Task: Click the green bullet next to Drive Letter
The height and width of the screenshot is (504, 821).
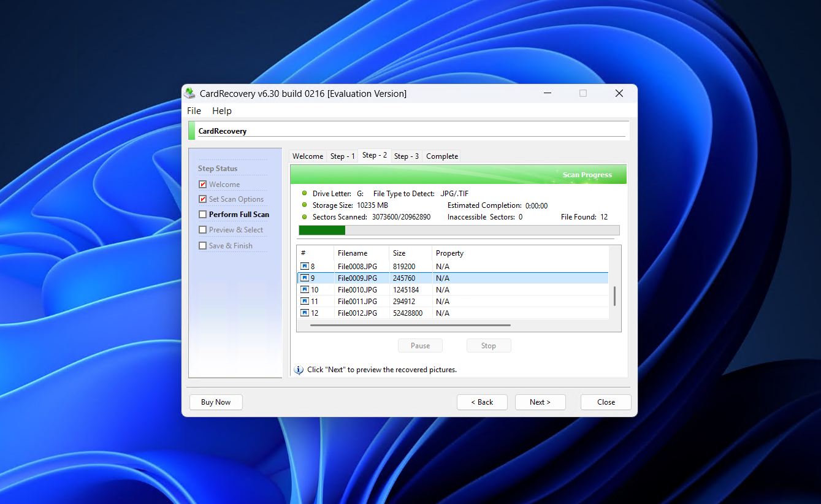Action: pyautogui.click(x=304, y=193)
